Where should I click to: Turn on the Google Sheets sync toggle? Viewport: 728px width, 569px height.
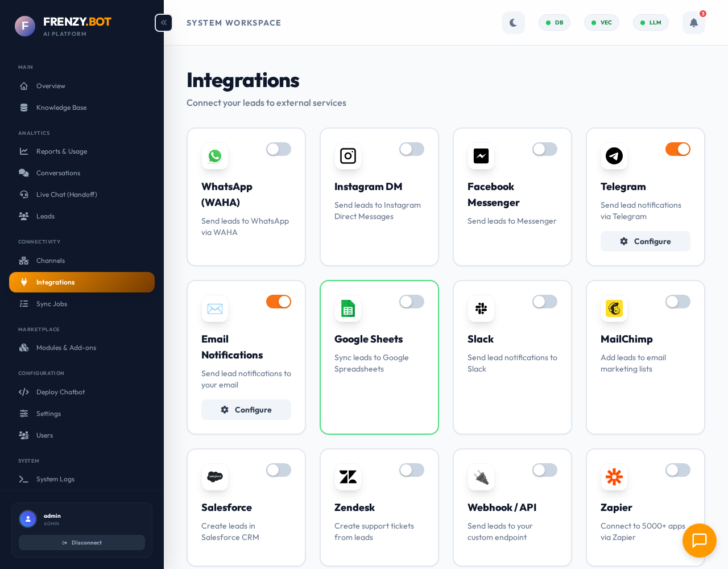pos(412,302)
